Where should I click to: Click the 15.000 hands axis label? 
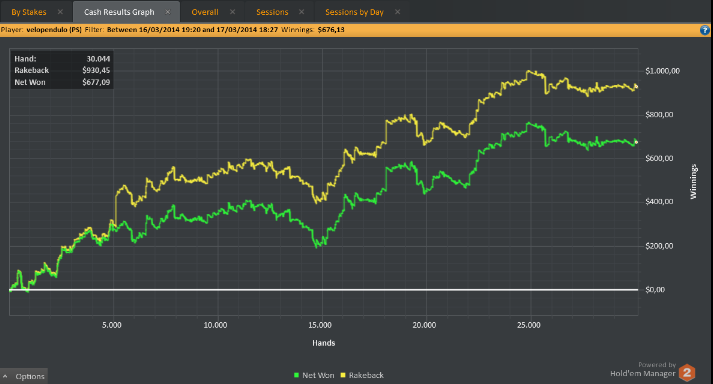(x=320, y=325)
